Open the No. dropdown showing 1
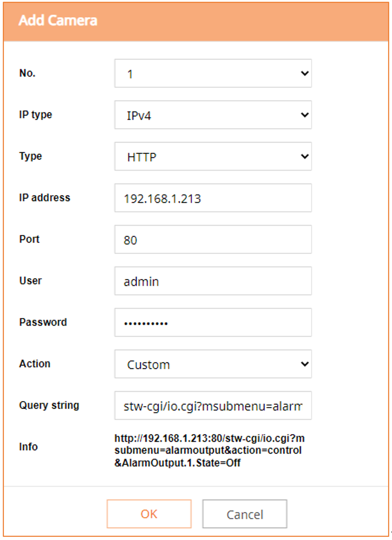Image resolution: width=392 pixels, height=540 pixels. (213, 74)
